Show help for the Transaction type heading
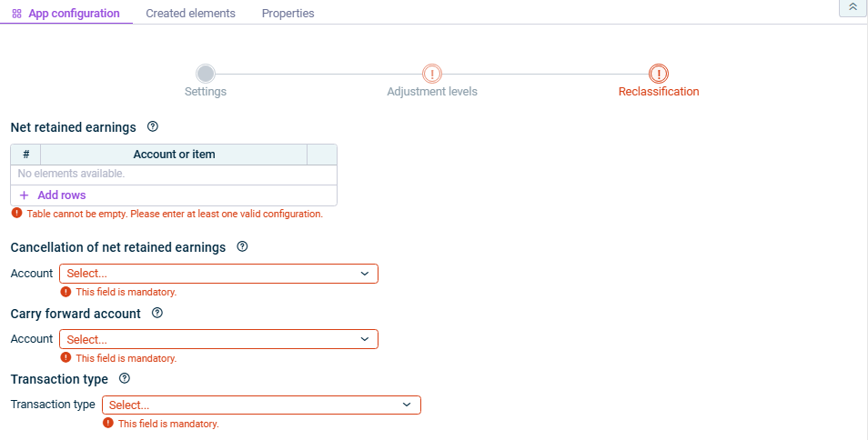This screenshot has width=868, height=440. pos(125,378)
